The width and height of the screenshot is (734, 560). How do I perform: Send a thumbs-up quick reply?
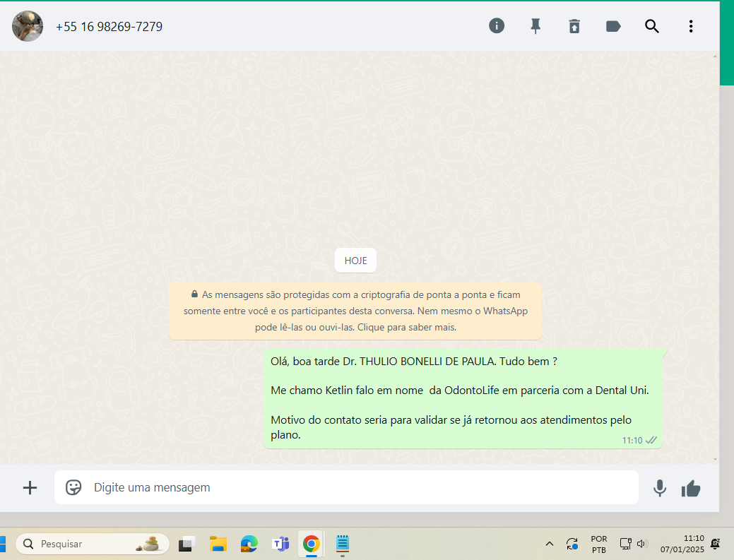[691, 489]
